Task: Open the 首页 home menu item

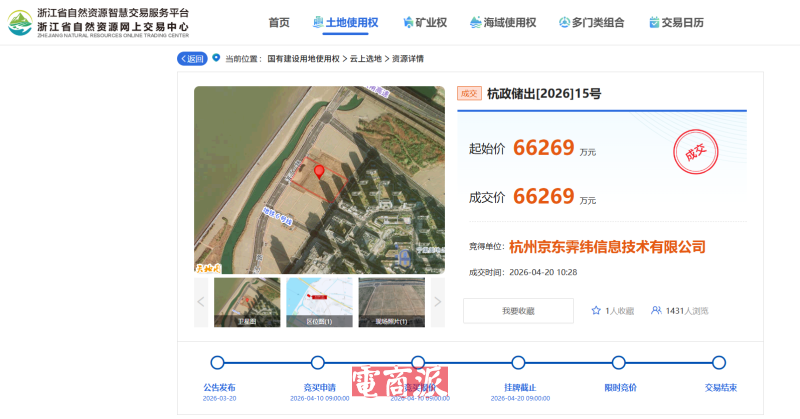Action: point(279,22)
